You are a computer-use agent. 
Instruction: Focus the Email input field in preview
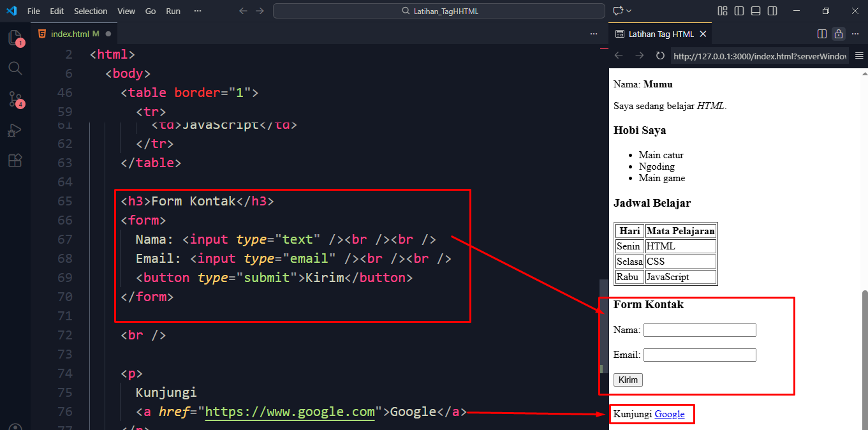700,355
